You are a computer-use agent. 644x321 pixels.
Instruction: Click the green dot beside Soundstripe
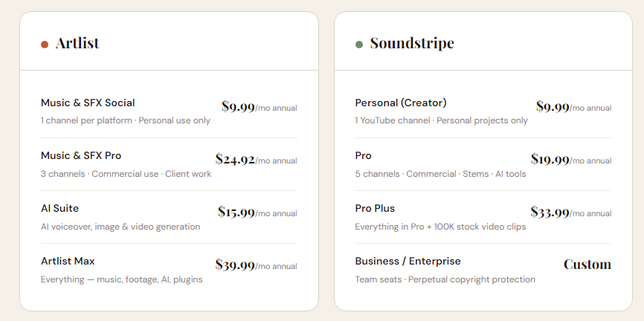pos(359,45)
